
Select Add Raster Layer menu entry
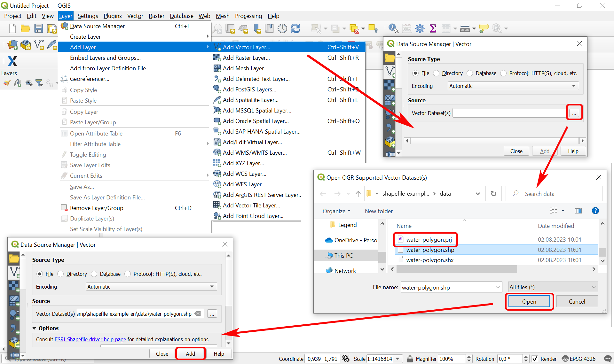pos(246,58)
